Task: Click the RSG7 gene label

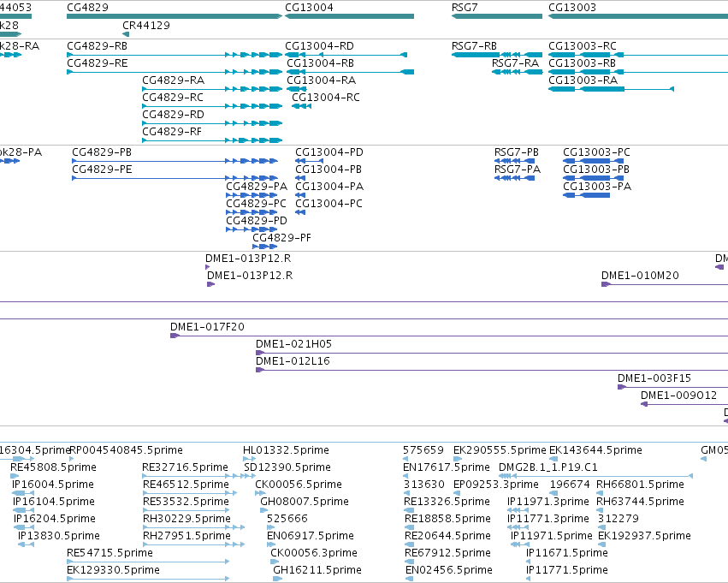Action: (465, 8)
